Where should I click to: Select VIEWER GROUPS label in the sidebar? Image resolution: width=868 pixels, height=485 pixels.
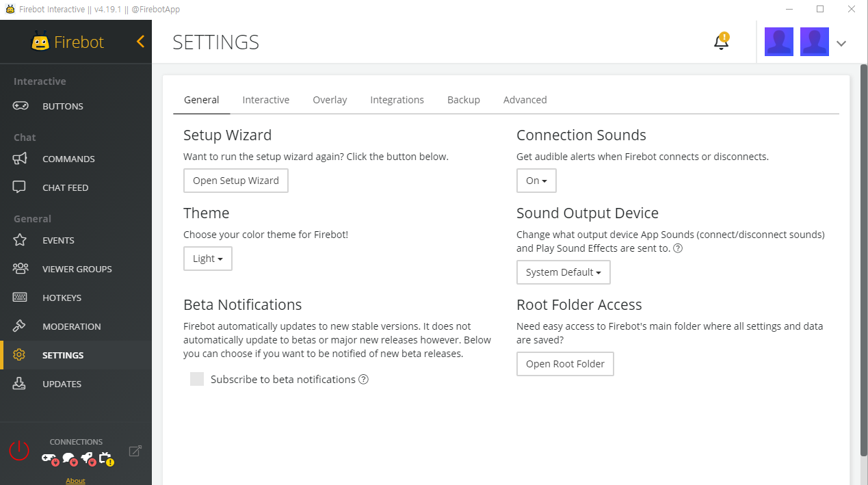pos(77,269)
